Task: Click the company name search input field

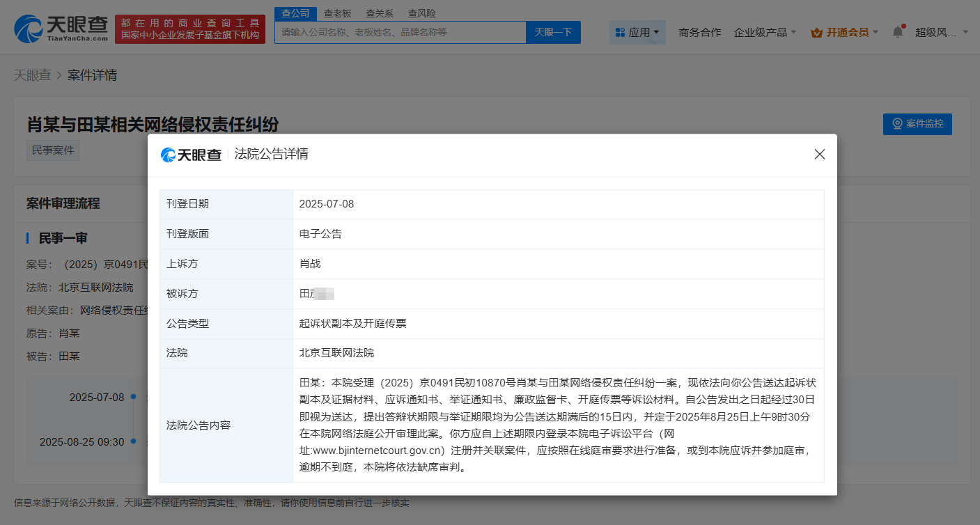Action: pos(400,32)
